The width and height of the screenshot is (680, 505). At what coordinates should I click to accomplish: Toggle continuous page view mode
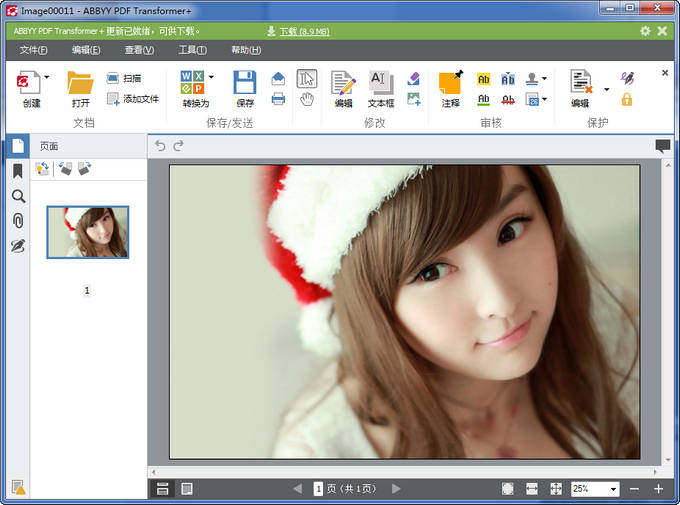coord(163,488)
